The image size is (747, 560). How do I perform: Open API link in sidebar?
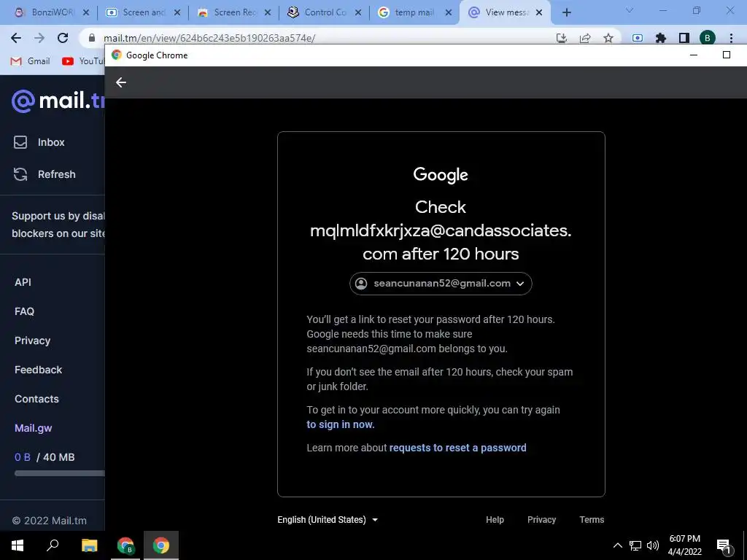click(x=23, y=282)
